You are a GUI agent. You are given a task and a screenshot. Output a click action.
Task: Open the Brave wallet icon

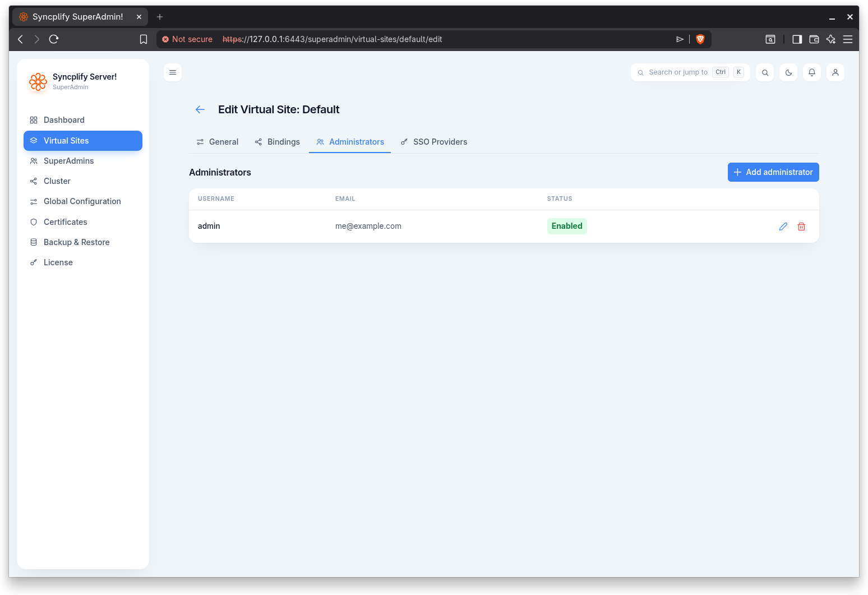[x=814, y=39]
